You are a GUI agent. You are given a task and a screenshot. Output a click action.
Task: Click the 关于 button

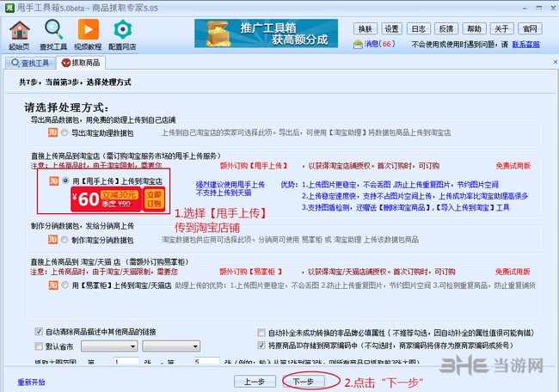click(x=501, y=28)
